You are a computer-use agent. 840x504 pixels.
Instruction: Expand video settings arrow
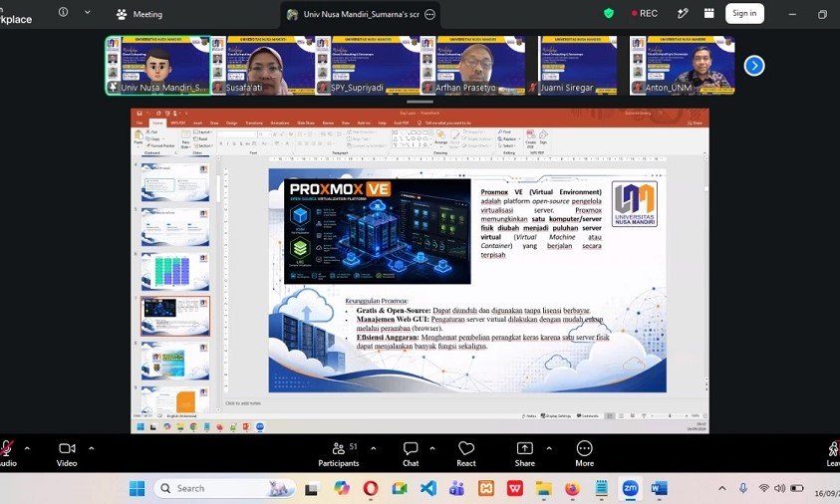tap(91, 448)
